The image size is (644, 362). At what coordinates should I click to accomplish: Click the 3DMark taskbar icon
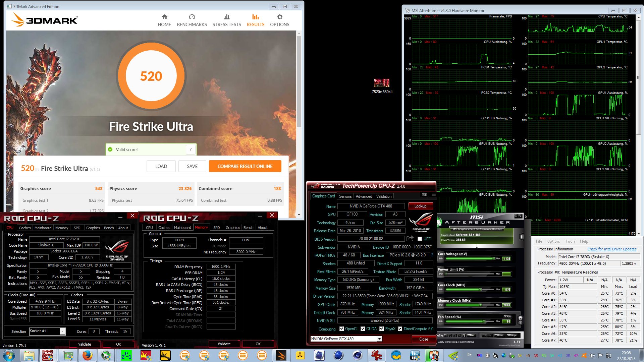[x=281, y=355]
